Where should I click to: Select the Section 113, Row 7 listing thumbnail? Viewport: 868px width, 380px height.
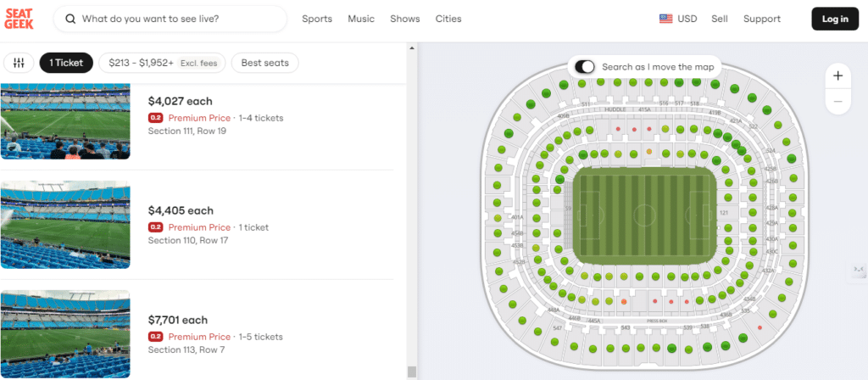(65, 333)
